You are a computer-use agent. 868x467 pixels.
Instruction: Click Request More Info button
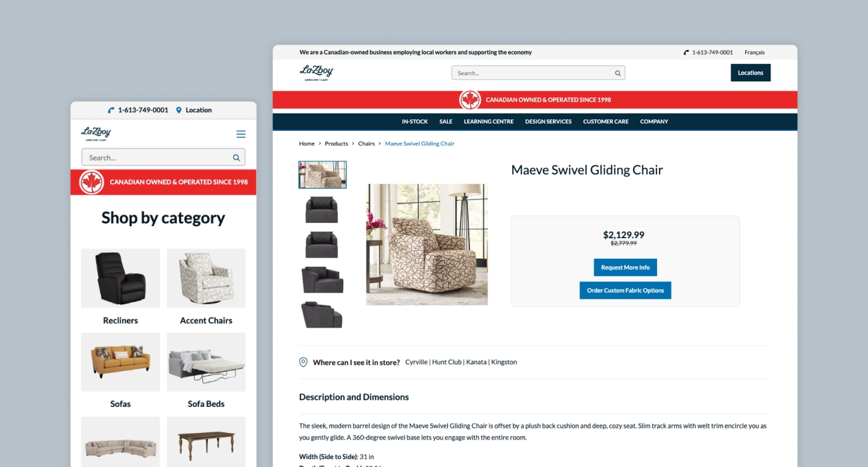coord(626,268)
